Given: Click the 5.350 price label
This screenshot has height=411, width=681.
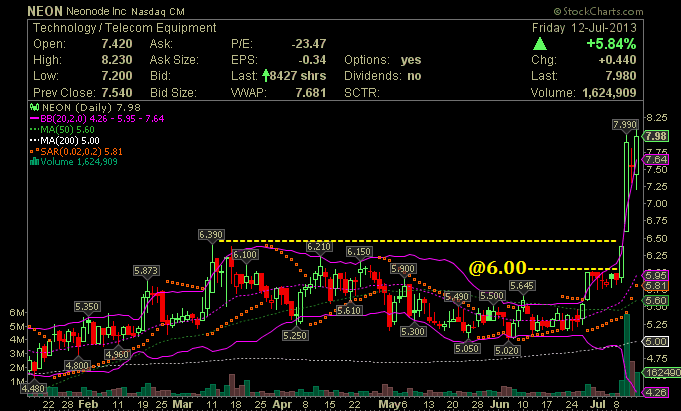Looking at the screenshot, I should (86, 307).
